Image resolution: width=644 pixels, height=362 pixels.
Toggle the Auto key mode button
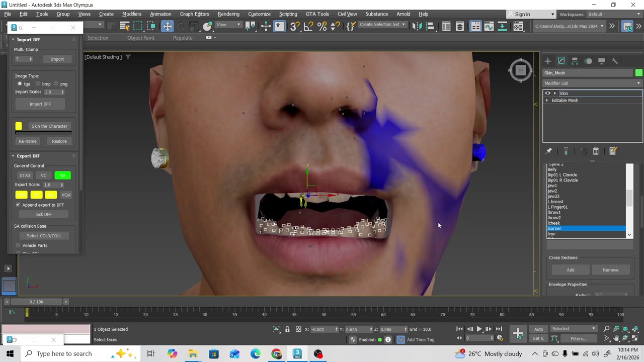[x=539, y=329]
